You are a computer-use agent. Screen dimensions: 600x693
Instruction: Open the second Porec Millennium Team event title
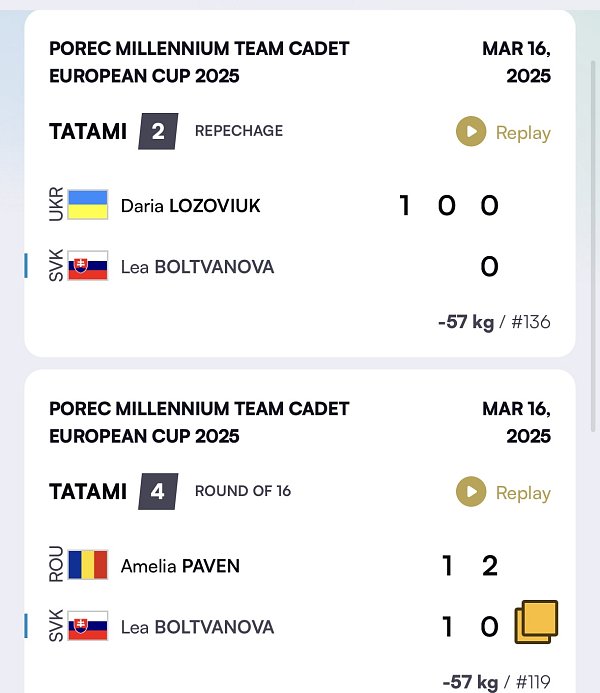tap(199, 422)
